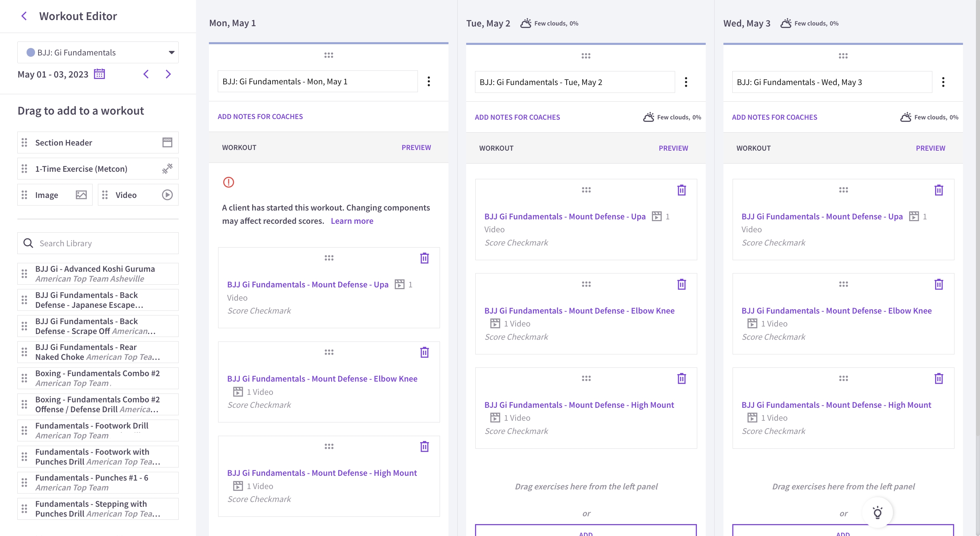This screenshot has height=536, width=980.
Task: Open the Tuesday workout three-dot menu
Action: tap(686, 82)
